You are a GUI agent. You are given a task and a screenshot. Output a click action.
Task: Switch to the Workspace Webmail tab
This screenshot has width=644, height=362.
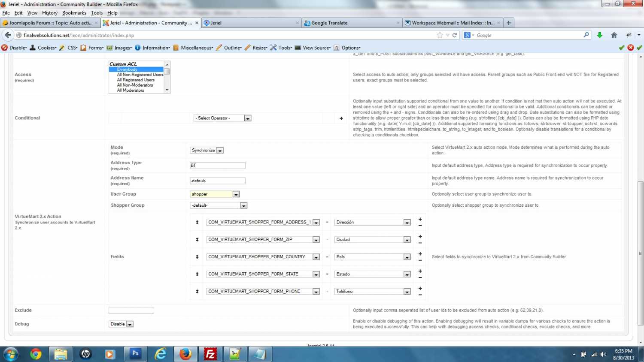(452, 23)
